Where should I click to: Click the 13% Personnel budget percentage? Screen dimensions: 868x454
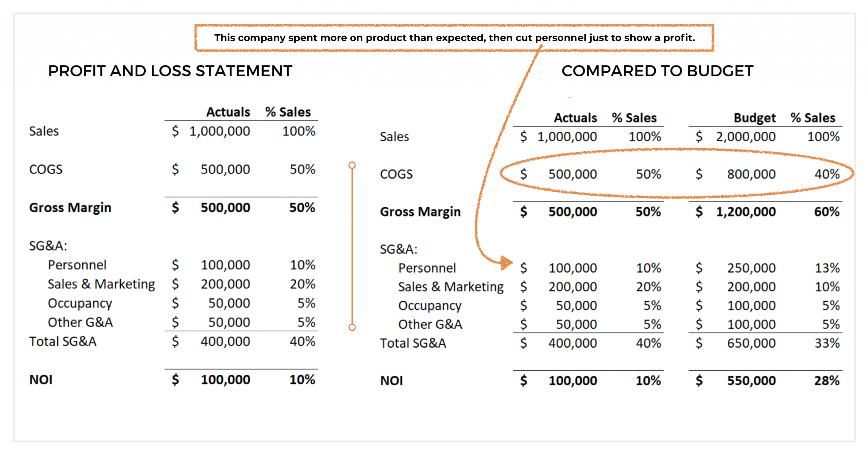(827, 268)
